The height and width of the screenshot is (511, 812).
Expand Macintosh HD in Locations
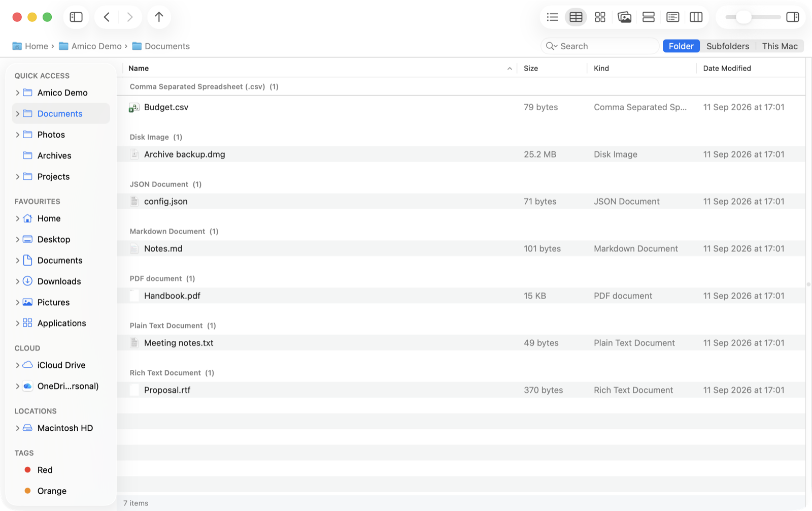pos(17,428)
